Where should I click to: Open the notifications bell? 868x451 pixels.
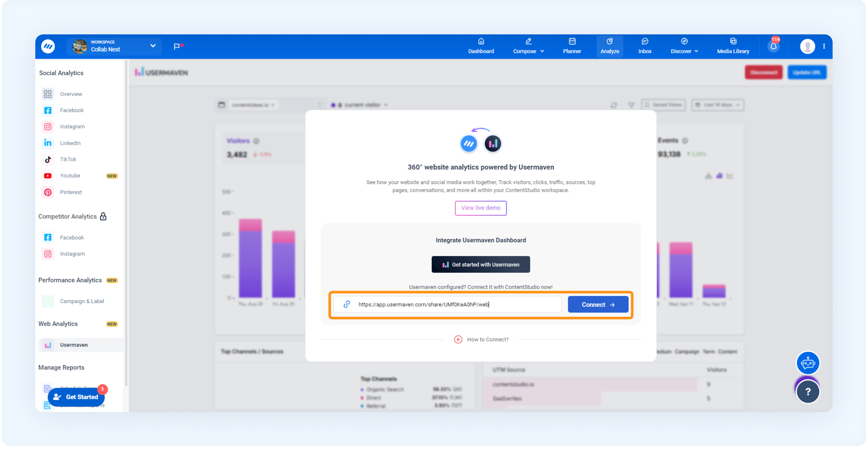773,46
